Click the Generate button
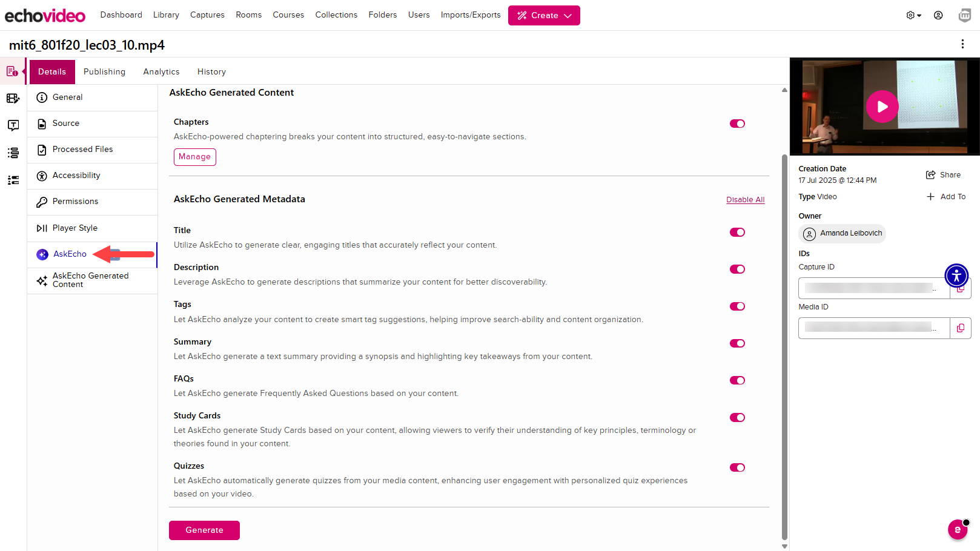Viewport: 980px width, 551px height. tap(204, 530)
